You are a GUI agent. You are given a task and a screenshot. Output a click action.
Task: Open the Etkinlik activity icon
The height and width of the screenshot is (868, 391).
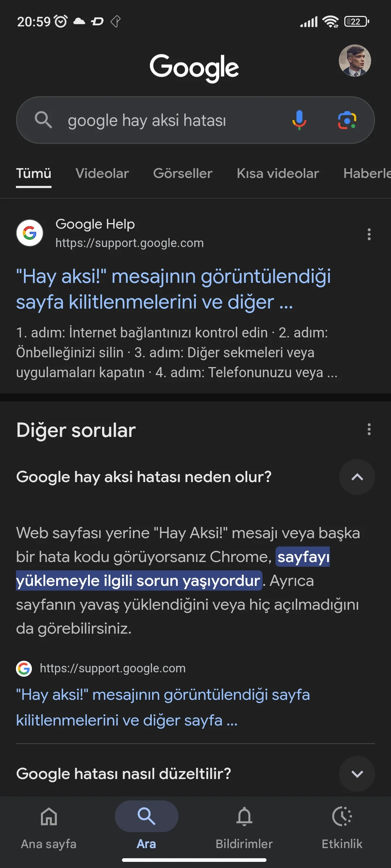pyautogui.click(x=342, y=817)
